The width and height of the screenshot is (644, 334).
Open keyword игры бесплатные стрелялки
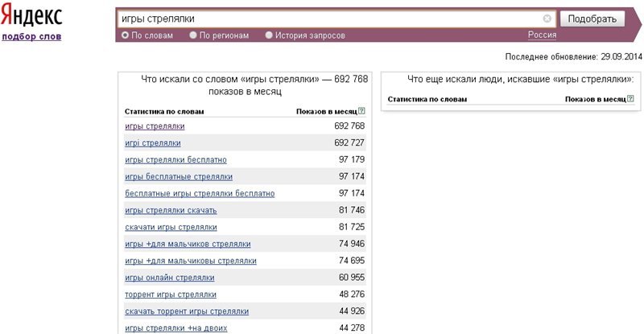coord(179,176)
